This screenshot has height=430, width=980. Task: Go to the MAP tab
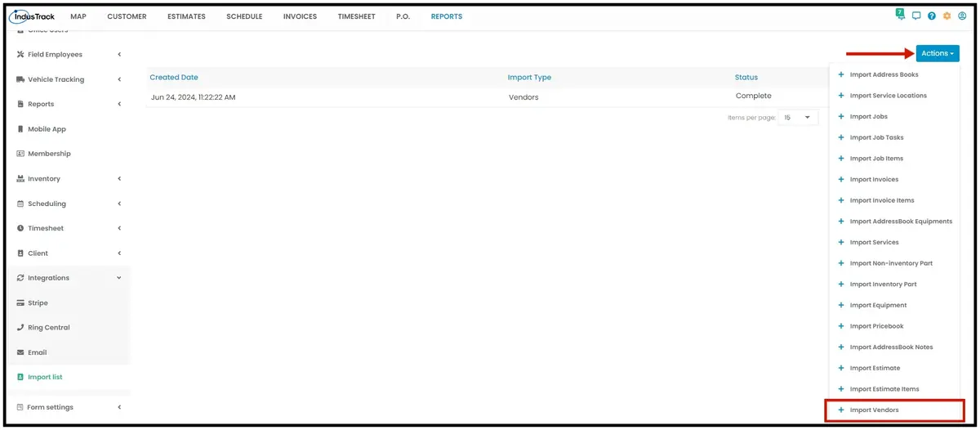click(x=78, y=16)
